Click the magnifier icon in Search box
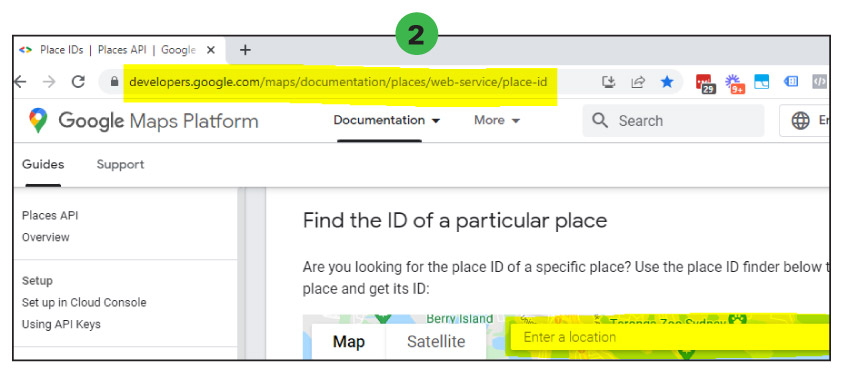Image resolution: width=842 pixels, height=374 pixels. (600, 120)
